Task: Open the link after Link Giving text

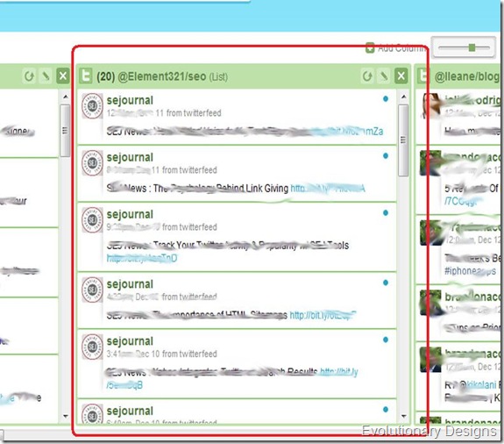Action: click(328, 188)
